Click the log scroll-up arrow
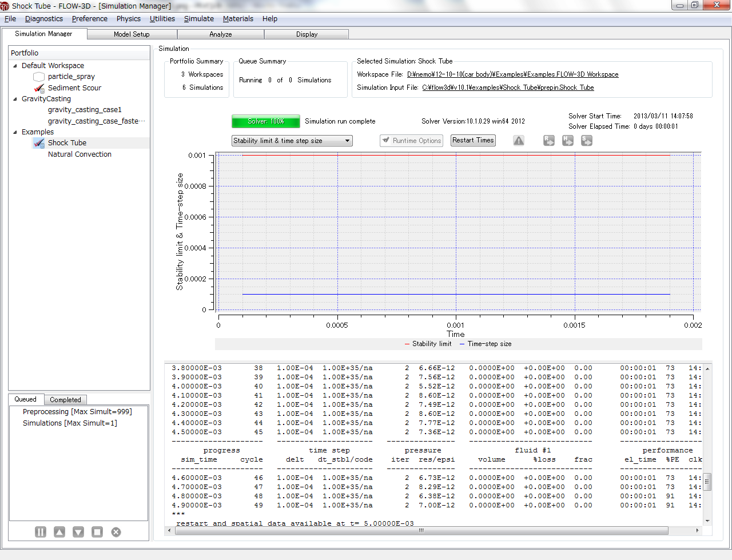 pyautogui.click(x=707, y=368)
